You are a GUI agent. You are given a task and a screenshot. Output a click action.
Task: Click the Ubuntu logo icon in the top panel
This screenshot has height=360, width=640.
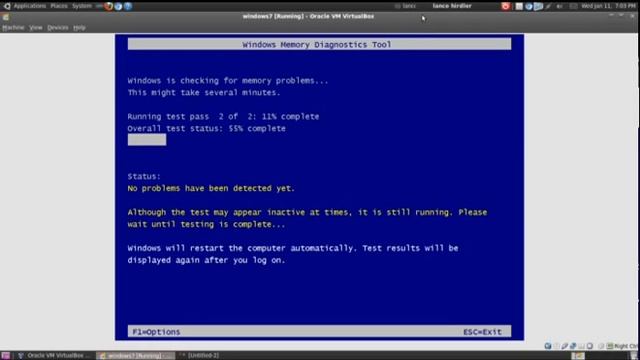[7, 6]
